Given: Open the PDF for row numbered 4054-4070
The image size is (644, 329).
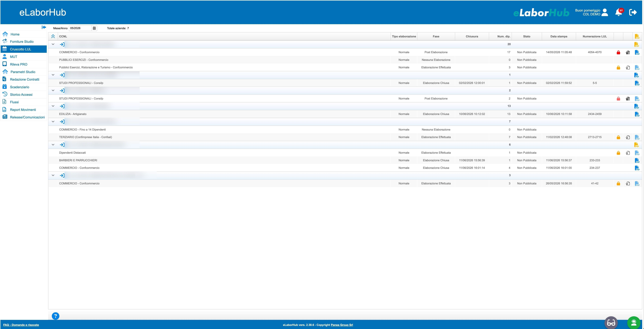Looking at the screenshot, I should [x=637, y=53].
